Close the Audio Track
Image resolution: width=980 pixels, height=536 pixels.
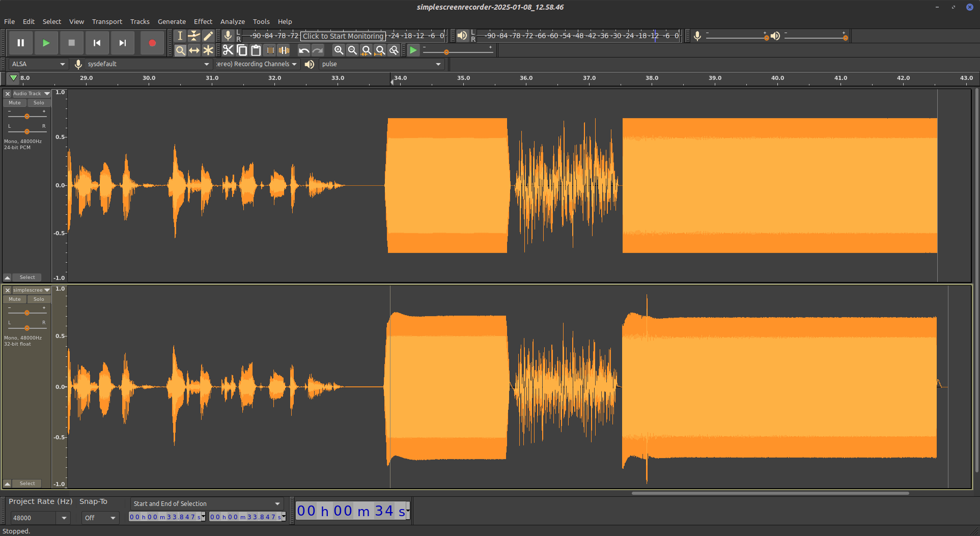[x=8, y=94]
